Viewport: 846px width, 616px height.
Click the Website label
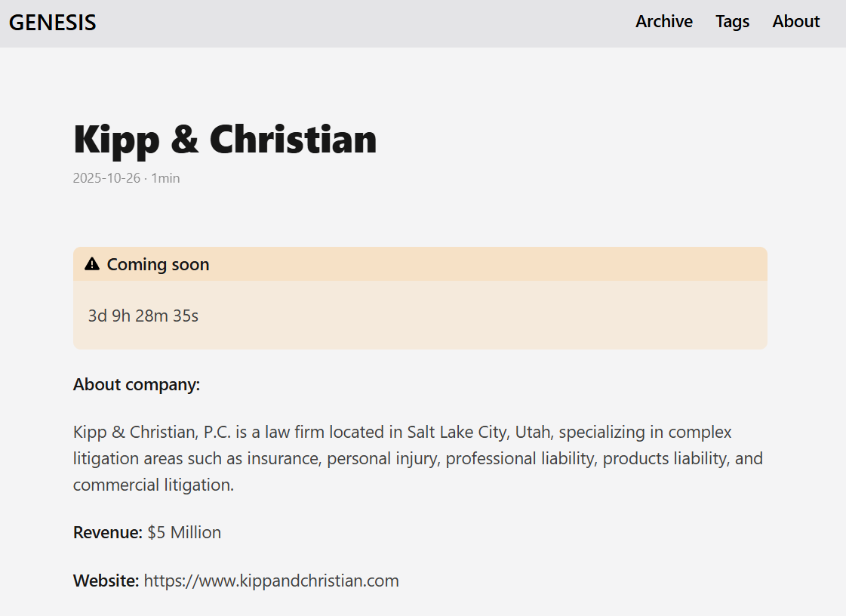coord(103,581)
